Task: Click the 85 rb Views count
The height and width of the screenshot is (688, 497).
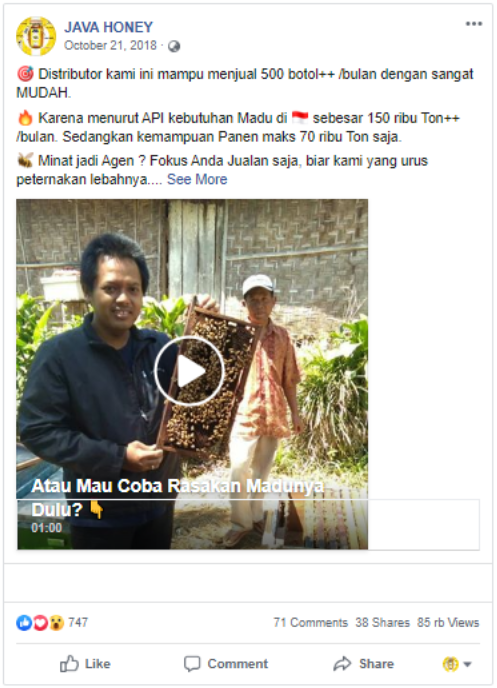Action: click(x=448, y=623)
